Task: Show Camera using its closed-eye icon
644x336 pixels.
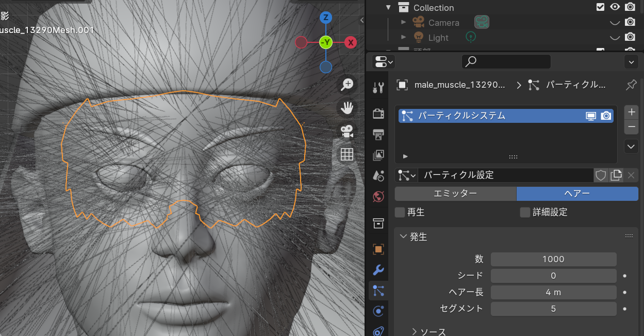Action: pos(615,22)
